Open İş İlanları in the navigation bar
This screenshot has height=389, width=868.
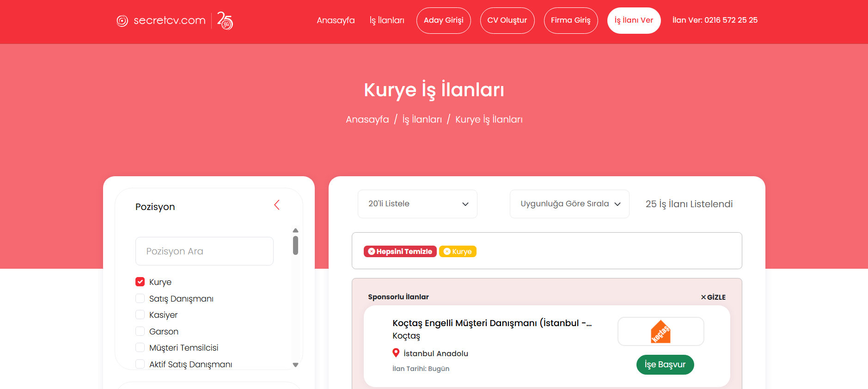point(387,20)
